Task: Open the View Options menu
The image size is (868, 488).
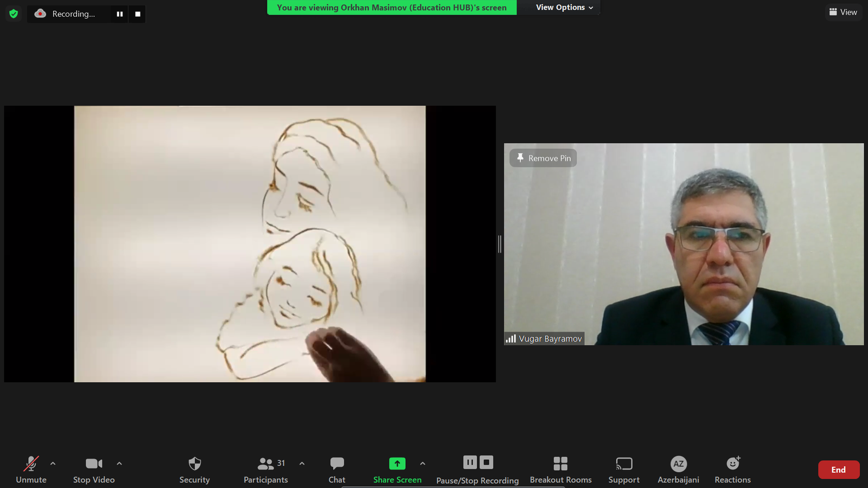Action: (564, 8)
